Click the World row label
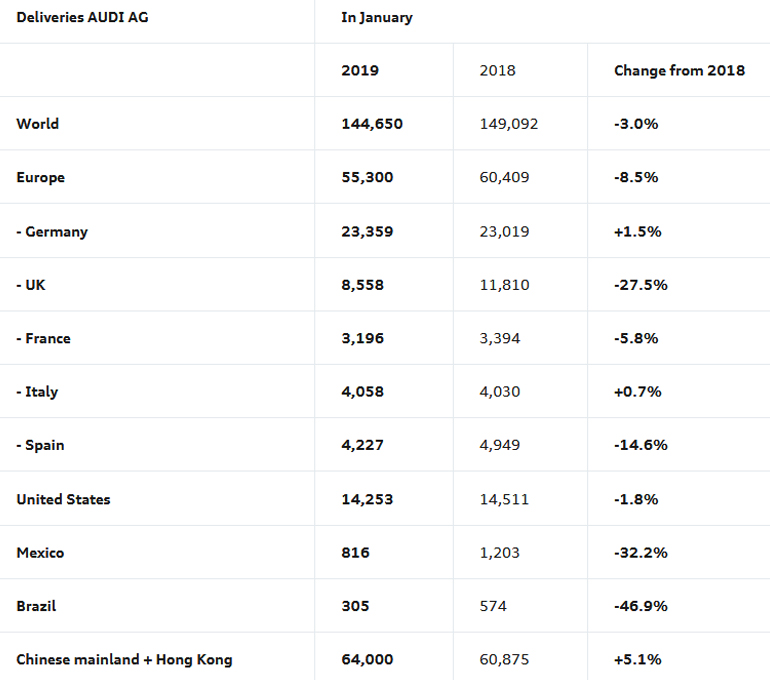770x680 pixels. pos(38,124)
